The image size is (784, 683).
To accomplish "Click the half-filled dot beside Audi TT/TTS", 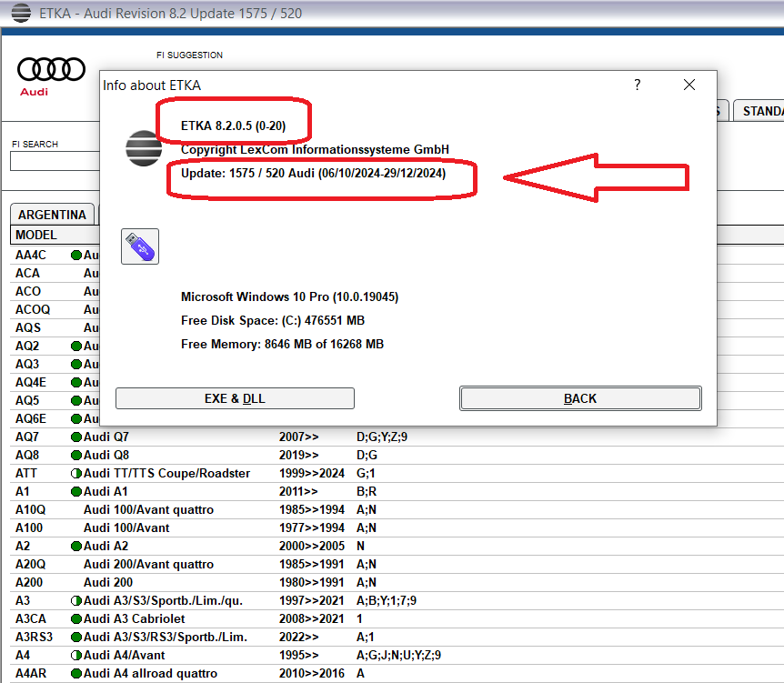I will tap(76, 474).
